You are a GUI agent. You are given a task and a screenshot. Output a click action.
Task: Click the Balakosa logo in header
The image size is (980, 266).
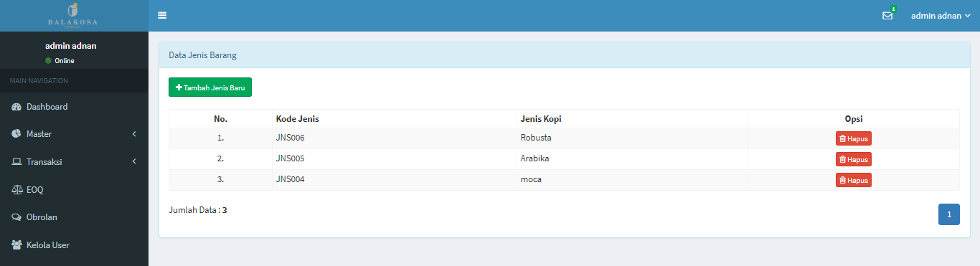coord(72,14)
